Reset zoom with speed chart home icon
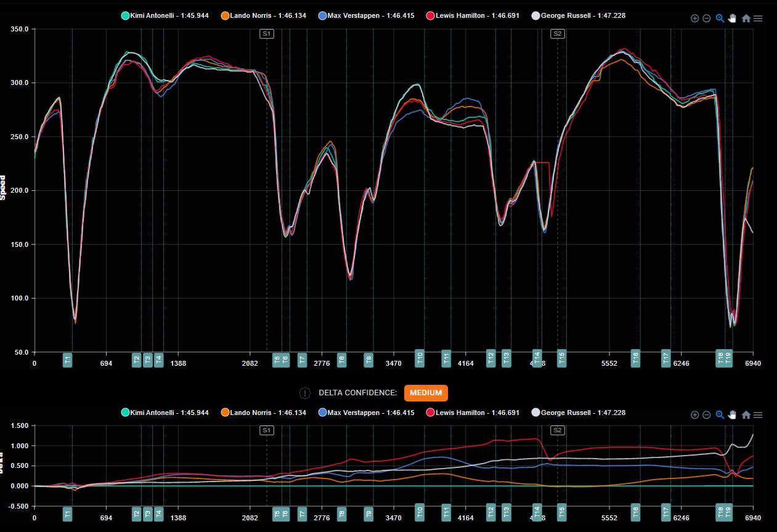This screenshot has width=777, height=532. (x=746, y=18)
